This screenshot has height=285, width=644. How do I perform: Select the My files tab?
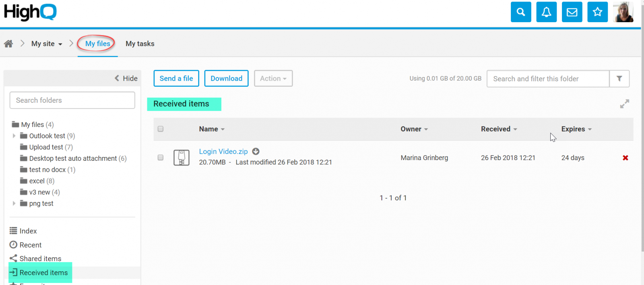tap(97, 44)
